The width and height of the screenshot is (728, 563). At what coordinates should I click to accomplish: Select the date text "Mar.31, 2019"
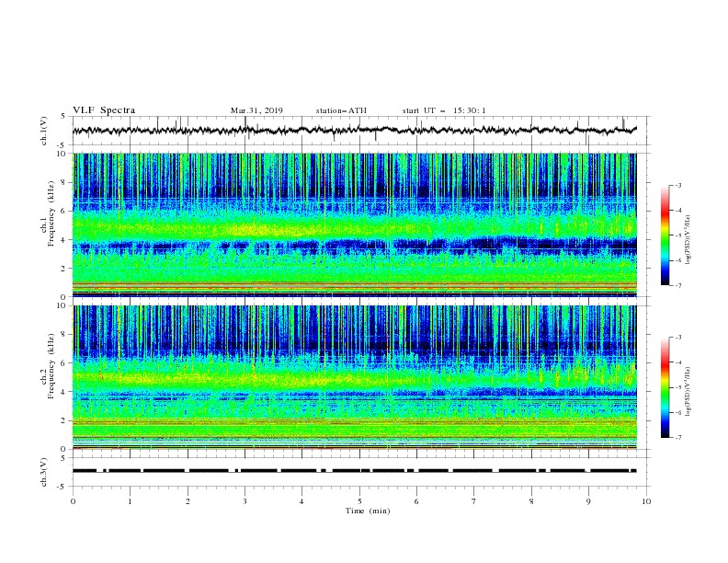[256, 110]
